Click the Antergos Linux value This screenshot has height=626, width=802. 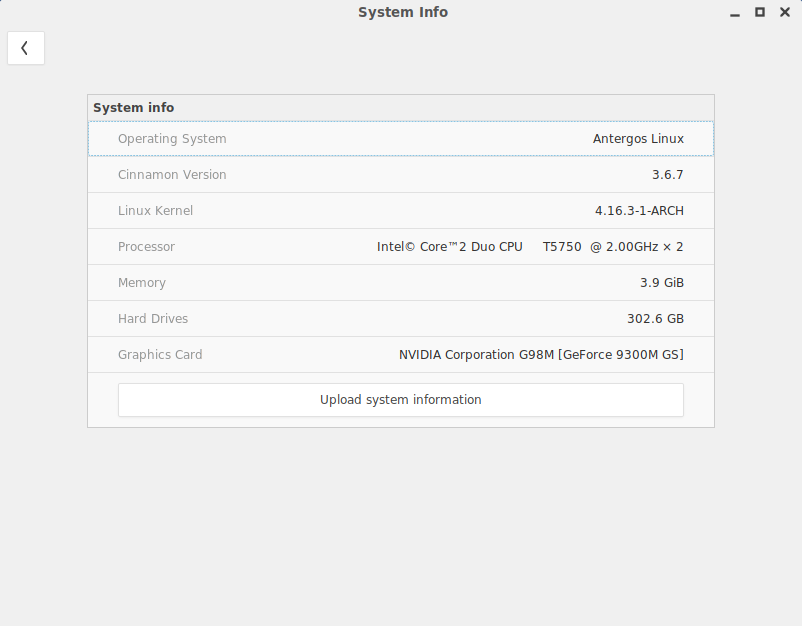[x=638, y=139]
